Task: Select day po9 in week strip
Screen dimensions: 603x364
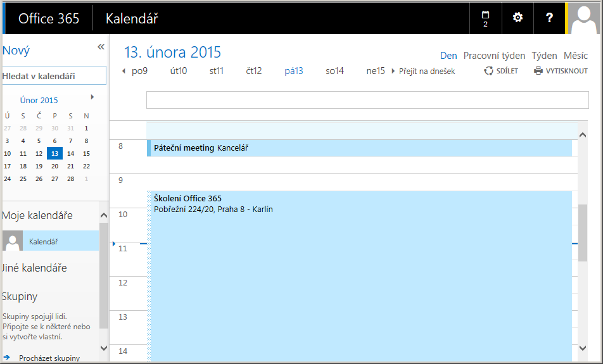Action: coord(139,71)
